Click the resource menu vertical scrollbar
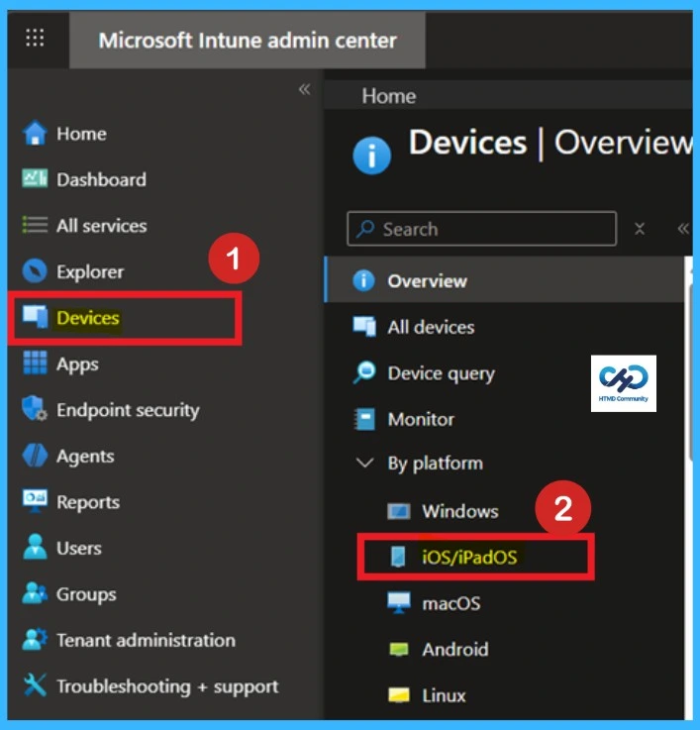 point(689,372)
